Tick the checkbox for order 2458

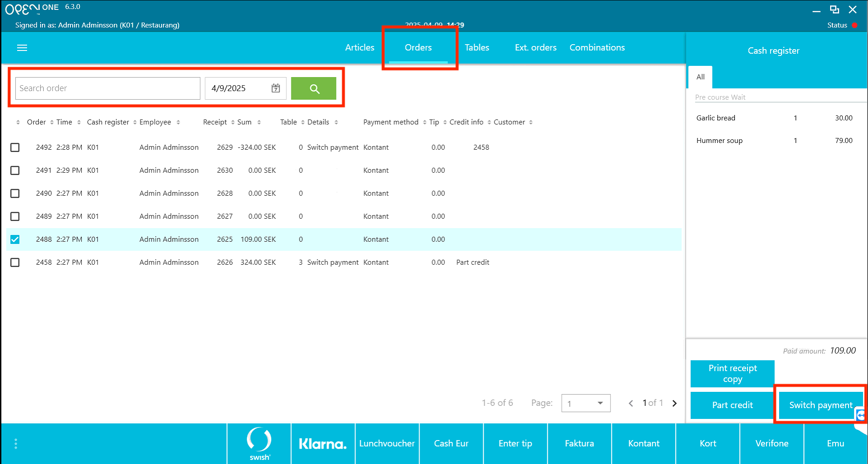pos(15,262)
